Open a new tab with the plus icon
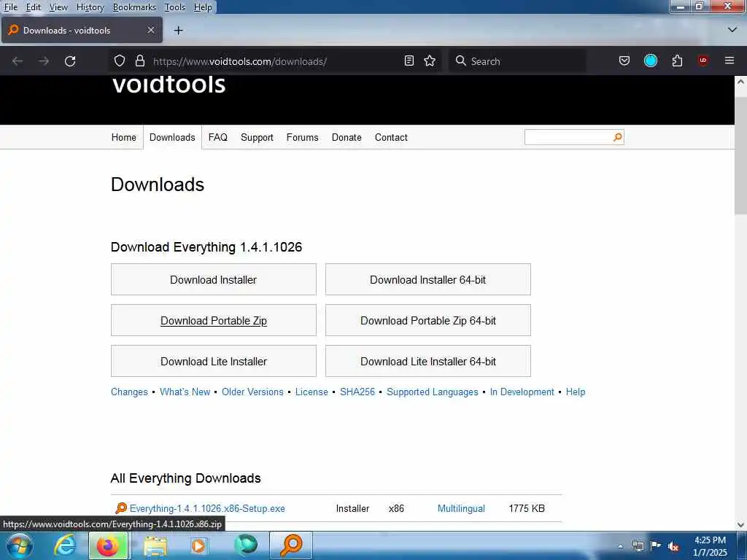Screen dimensions: 747x560 point(178,31)
